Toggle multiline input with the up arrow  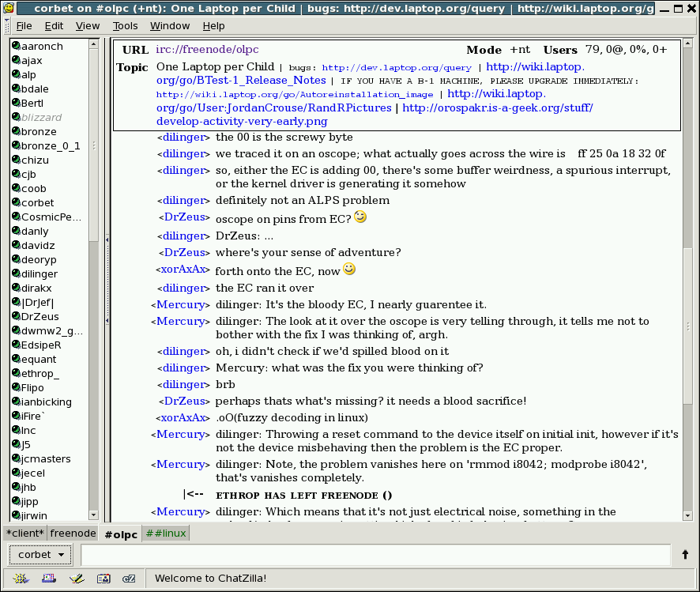685,555
